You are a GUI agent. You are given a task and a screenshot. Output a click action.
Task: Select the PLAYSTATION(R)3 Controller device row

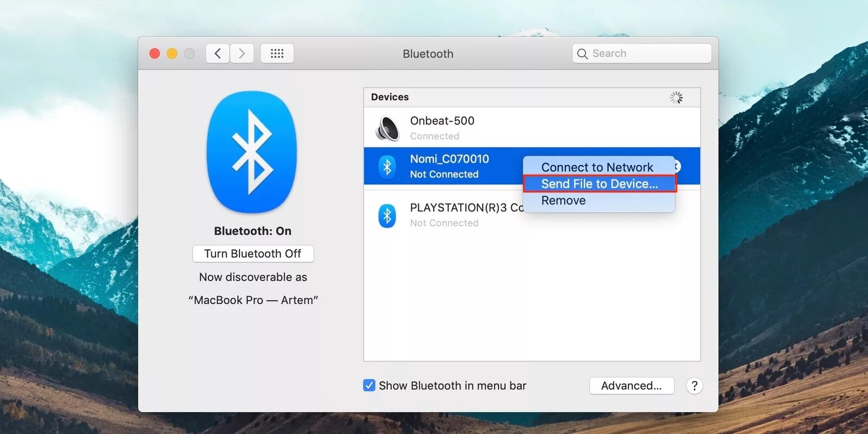[532, 215]
